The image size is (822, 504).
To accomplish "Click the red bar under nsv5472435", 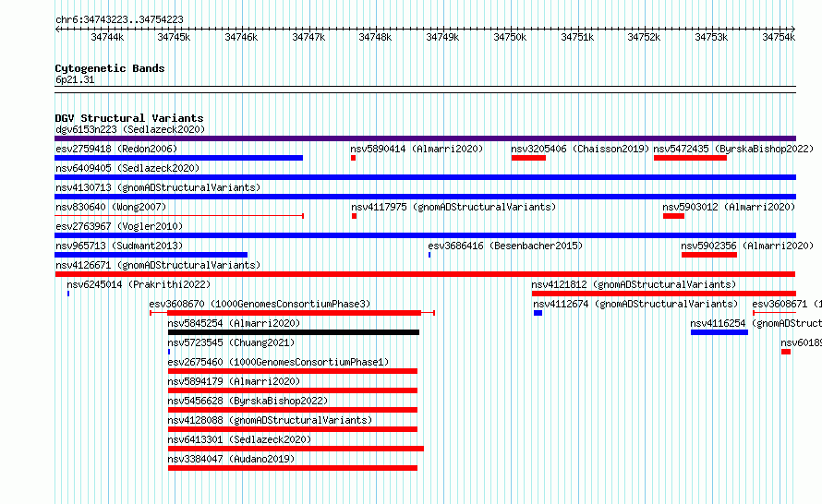I will pyautogui.click(x=690, y=158).
